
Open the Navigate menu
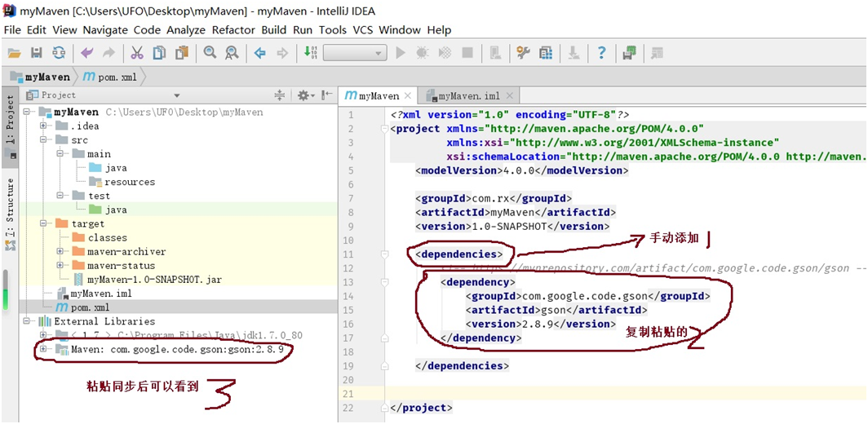105,30
